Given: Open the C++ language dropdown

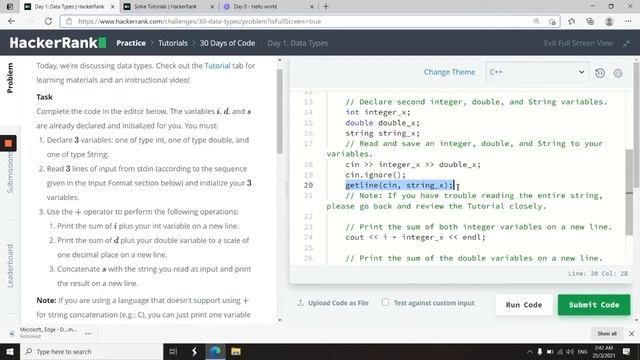Looking at the screenshot, I should (537, 72).
